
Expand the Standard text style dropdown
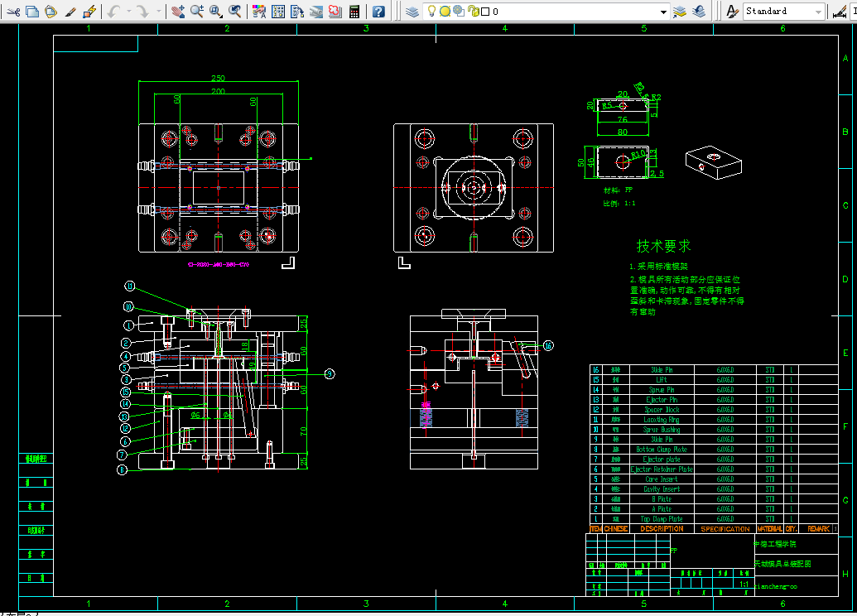point(818,12)
